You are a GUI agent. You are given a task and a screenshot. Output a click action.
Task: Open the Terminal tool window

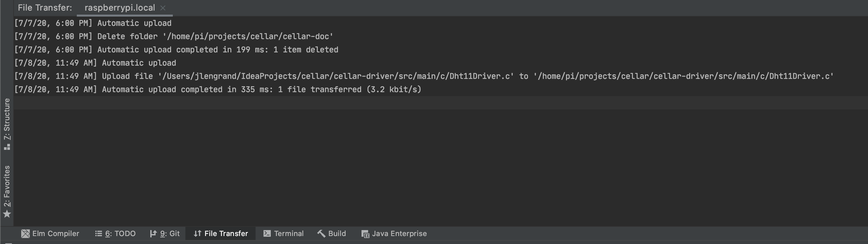pos(283,233)
